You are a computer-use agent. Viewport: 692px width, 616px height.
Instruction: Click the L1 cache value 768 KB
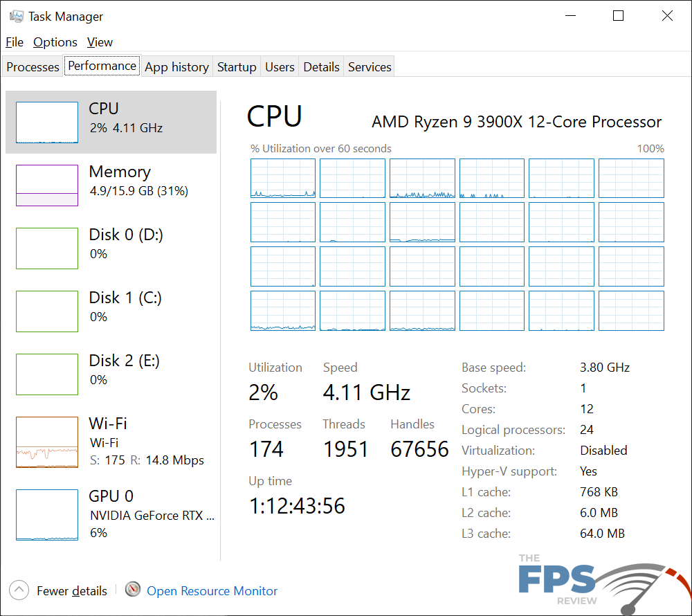[x=599, y=492]
